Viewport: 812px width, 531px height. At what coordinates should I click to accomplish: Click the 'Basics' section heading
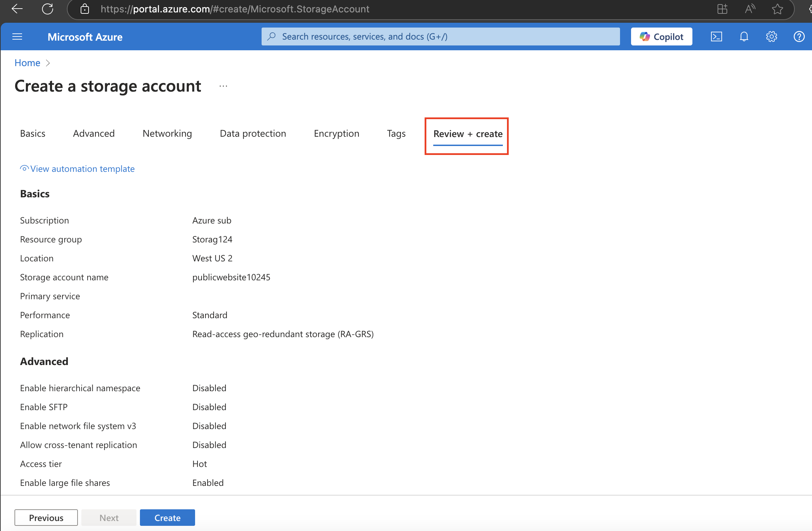(x=35, y=194)
